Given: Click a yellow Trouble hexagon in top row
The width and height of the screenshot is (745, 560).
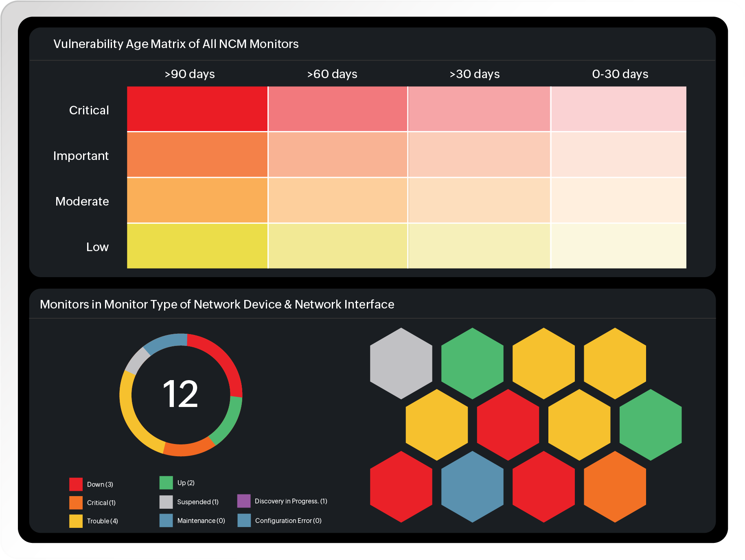Looking at the screenshot, I should [543, 362].
